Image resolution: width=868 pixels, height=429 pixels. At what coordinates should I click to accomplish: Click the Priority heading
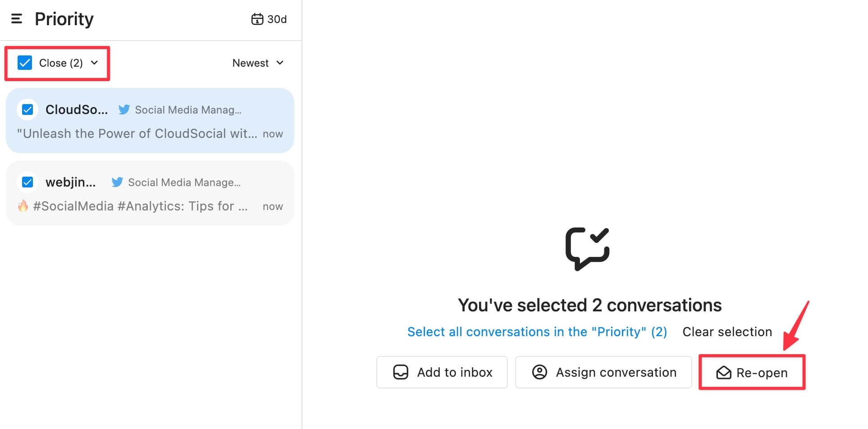click(64, 19)
